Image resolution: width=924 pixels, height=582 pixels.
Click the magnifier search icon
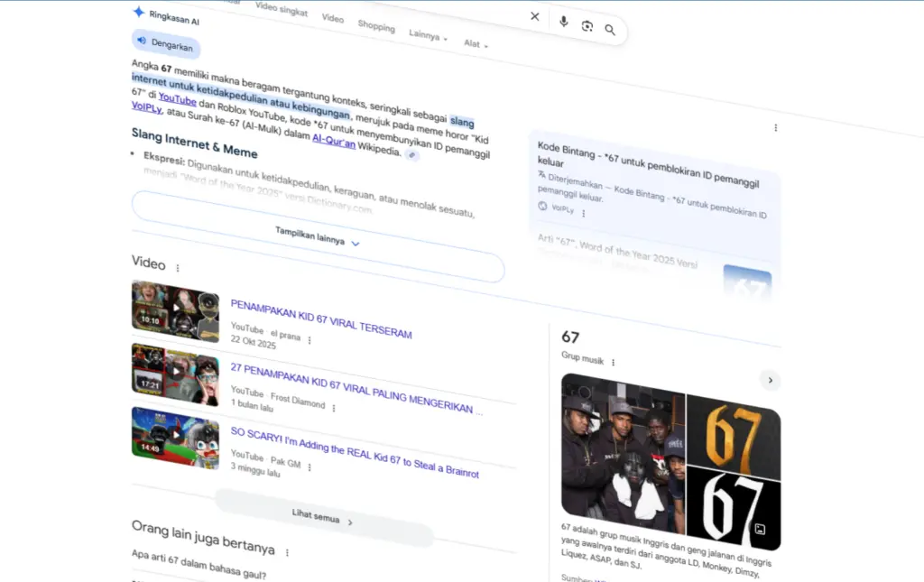(610, 30)
